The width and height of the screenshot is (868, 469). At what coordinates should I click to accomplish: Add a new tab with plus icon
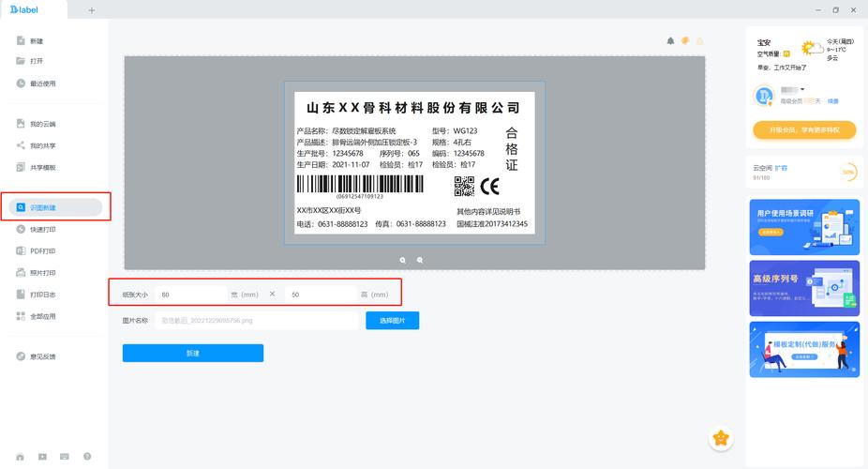(92, 10)
